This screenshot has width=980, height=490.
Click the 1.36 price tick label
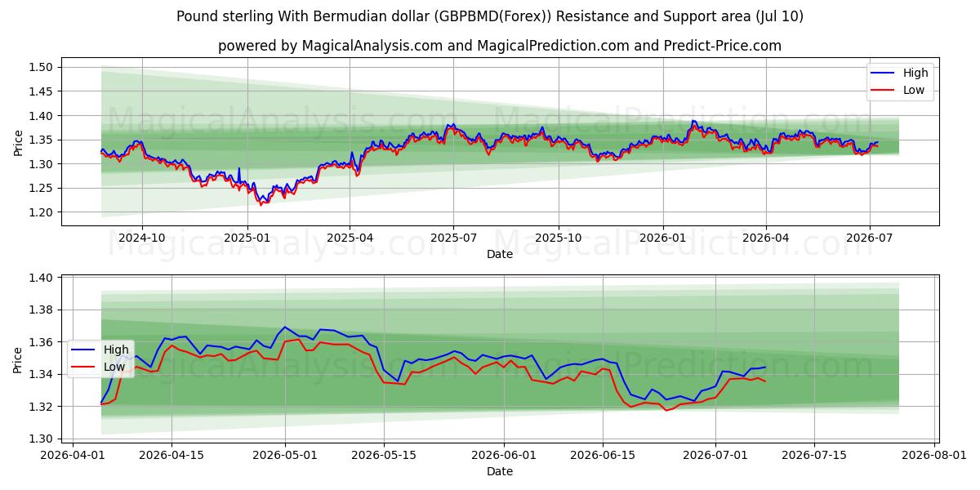[x=42, y=342]
